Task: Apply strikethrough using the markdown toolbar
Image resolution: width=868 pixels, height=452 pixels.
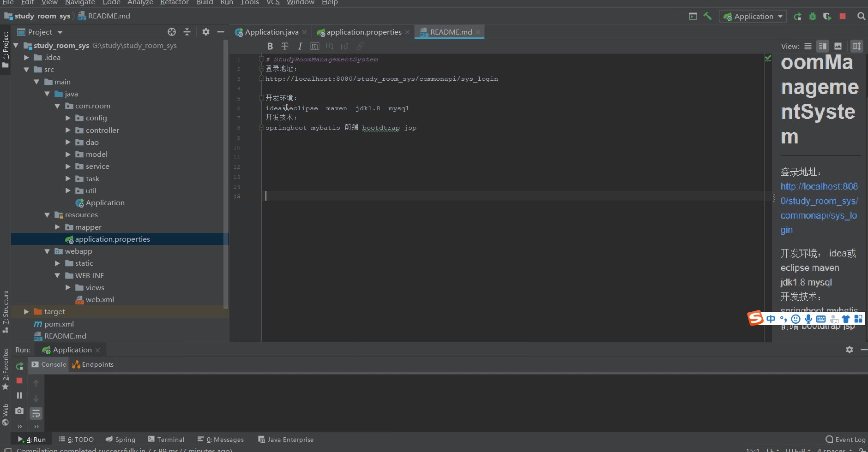Action: coord(285,46)
